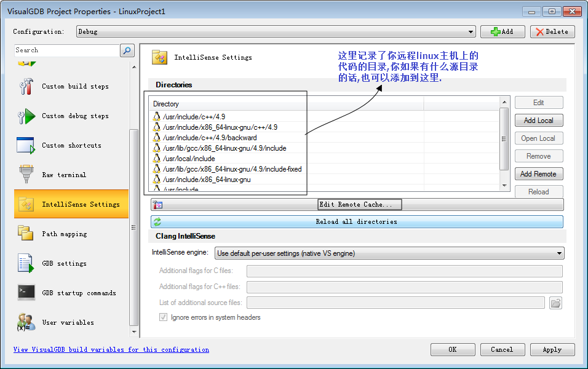This screenshot has height=369, width=588.
Task: Open the IntelliSense engine dropdown
Action: tap(389, 253)
